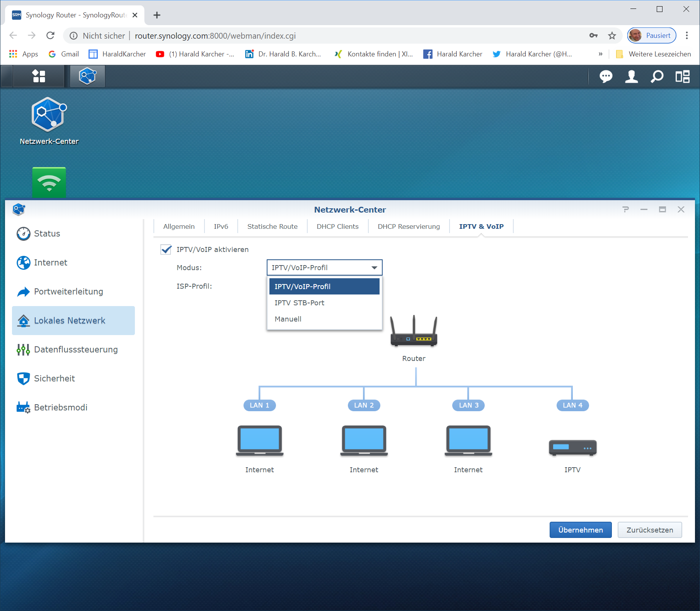Click the SRM search magnifier icon
Viewport: 700px width, 611px height.
tap(657, 77)
